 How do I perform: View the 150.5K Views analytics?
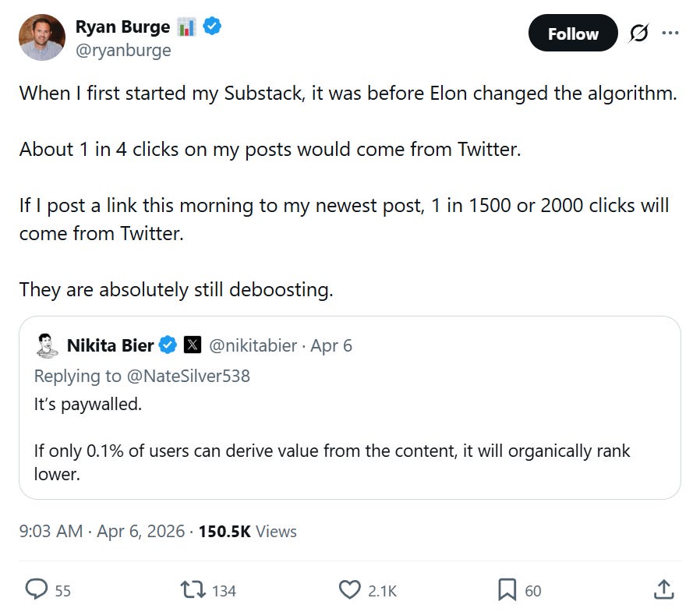pyautogui.click(x=247, y=531)
